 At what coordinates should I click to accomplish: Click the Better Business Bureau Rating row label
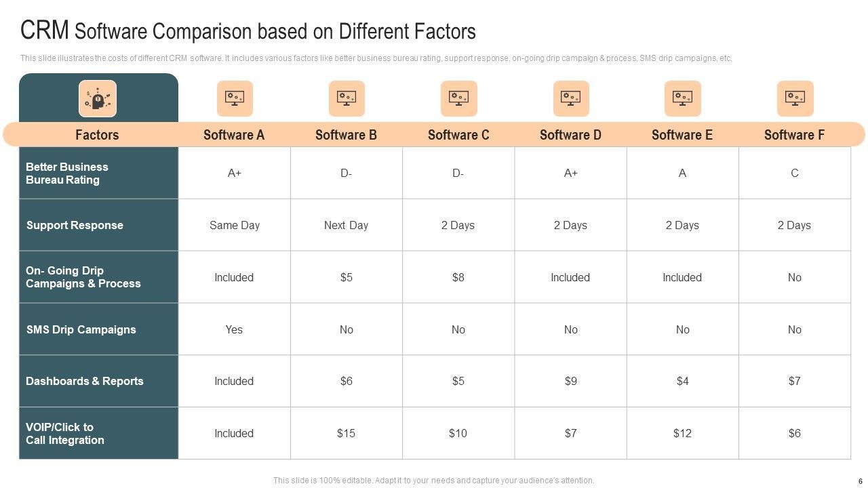[x=67, y=174]
